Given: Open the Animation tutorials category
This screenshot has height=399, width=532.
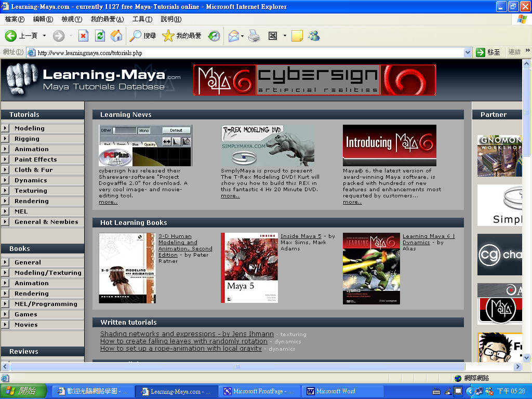Looking at the screenshot, I should (x=32, y=149).
